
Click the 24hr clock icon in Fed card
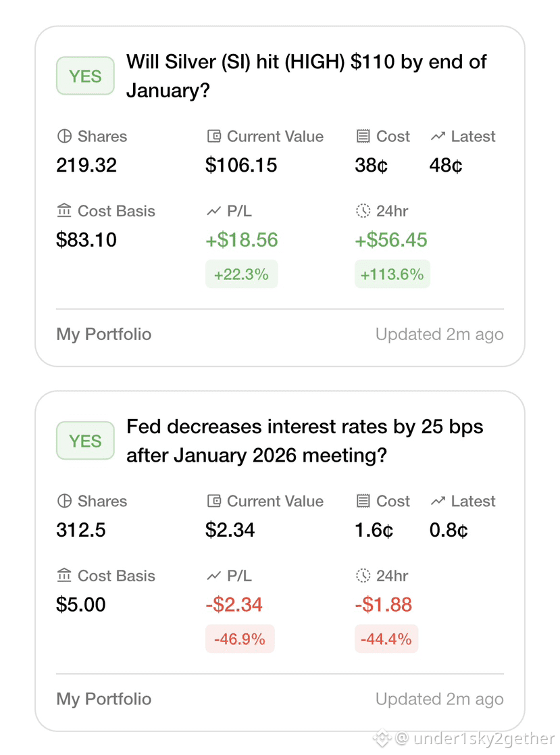coord(363,575)
